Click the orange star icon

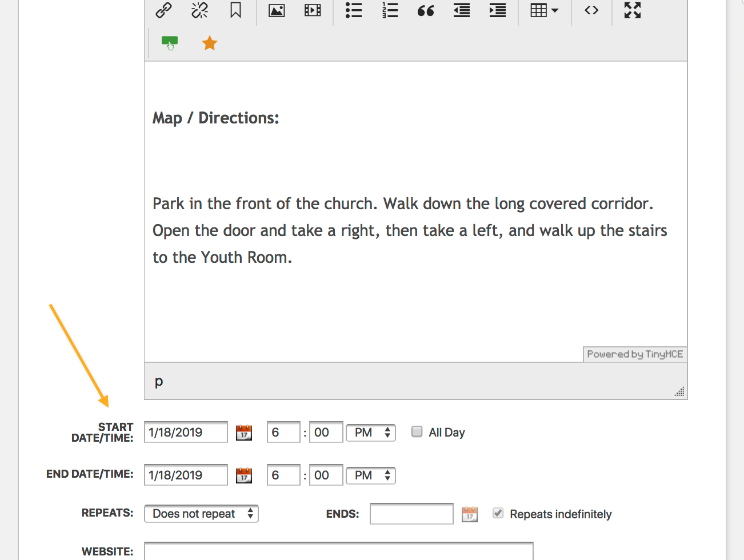210,43
